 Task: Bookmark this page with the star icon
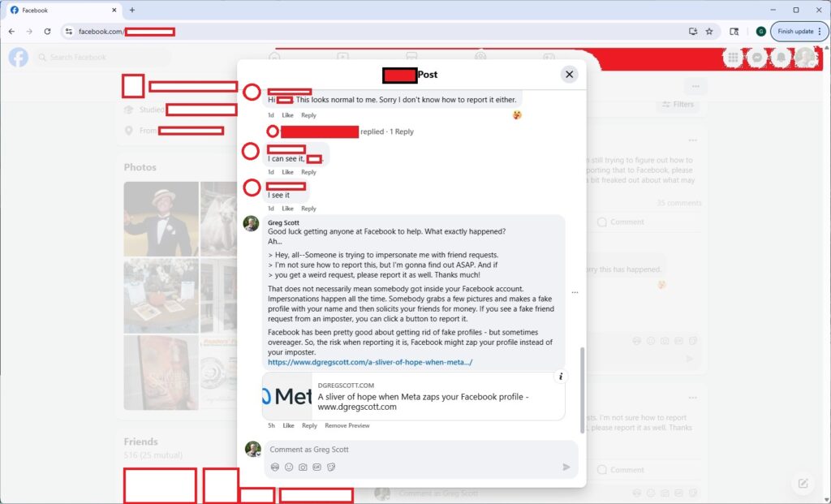(x=708, y=31)
